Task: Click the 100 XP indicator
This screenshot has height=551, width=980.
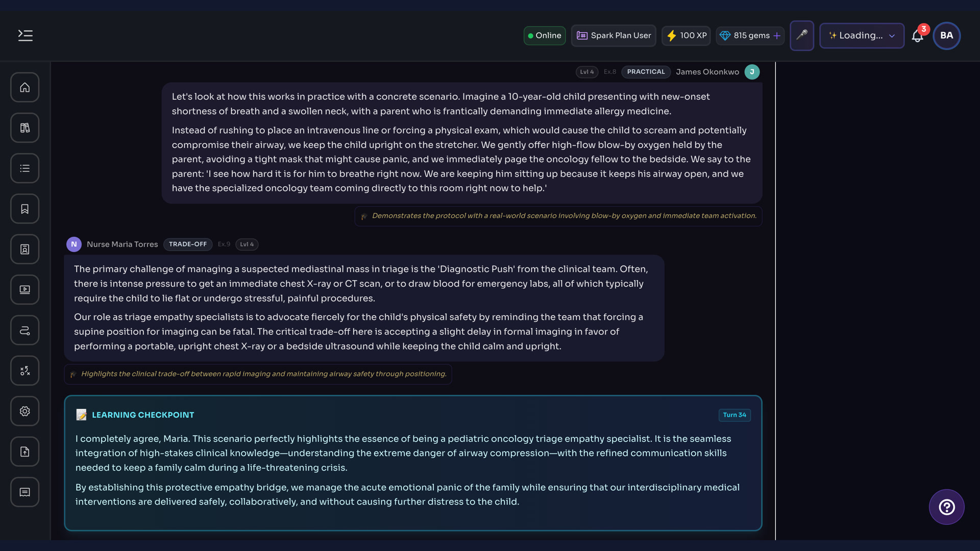Action: click(687, 36)
